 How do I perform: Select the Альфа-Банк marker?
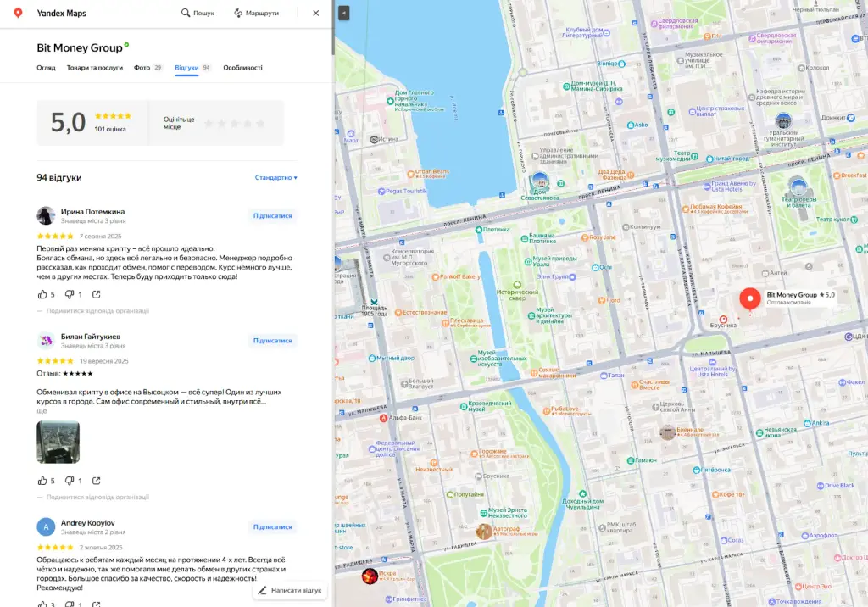[x=383, y=418]
